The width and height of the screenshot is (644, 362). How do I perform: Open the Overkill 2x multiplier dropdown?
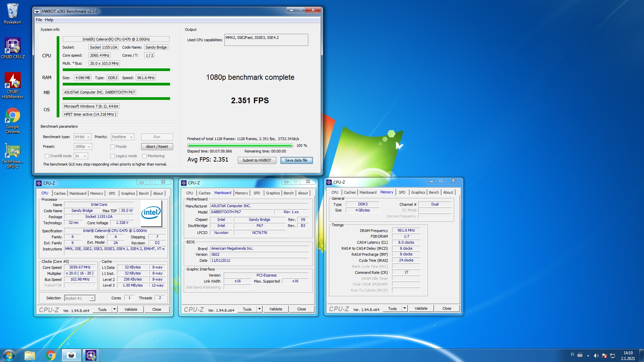[81, 156]
